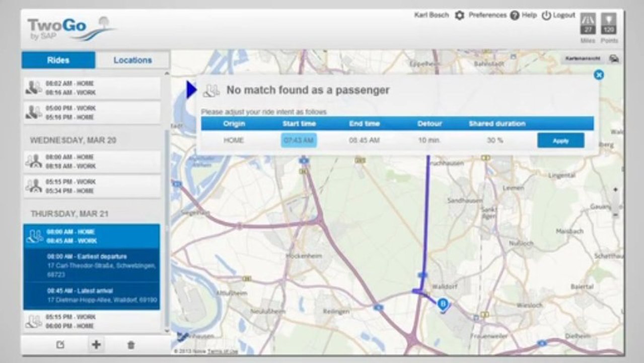This screenshot has width=644, height=363.
Task: Click the Logout power icon
Action: click(x=546, y=16)
